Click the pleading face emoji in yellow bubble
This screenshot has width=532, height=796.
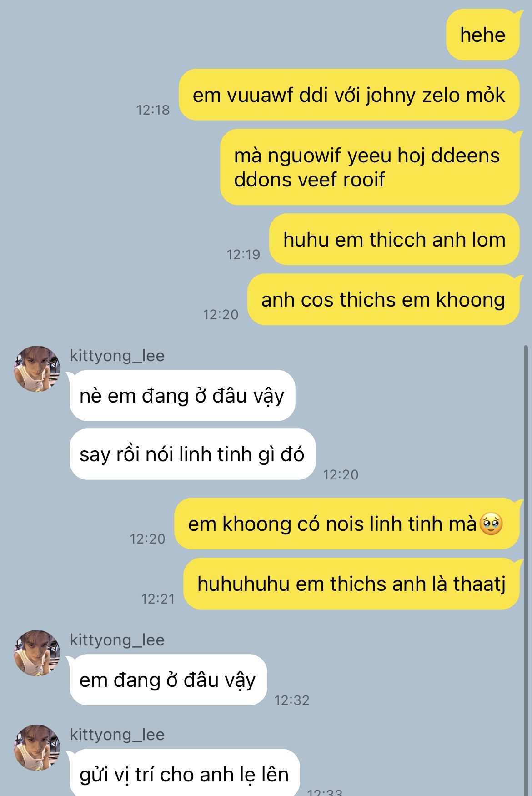click(491, 524)
